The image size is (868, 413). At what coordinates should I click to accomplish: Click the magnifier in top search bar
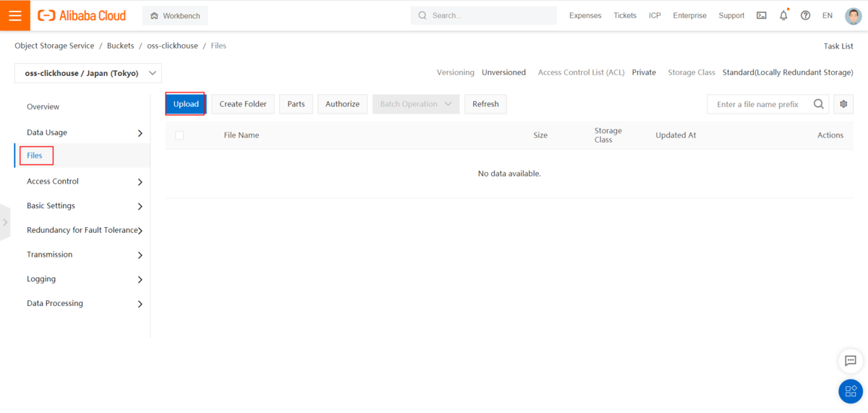pyautogui.click(x=422, y=15)
